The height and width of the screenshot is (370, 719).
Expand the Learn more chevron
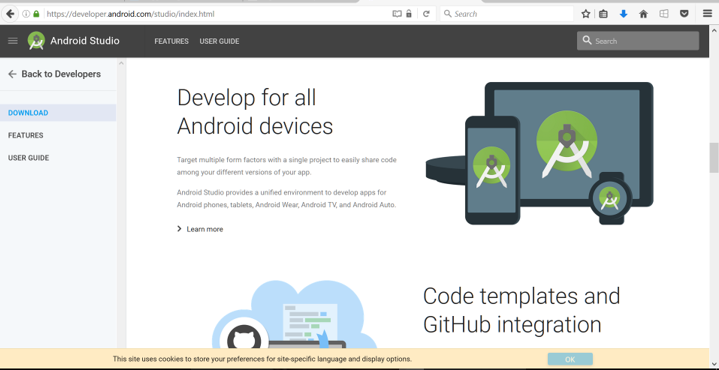coord(179,229)
